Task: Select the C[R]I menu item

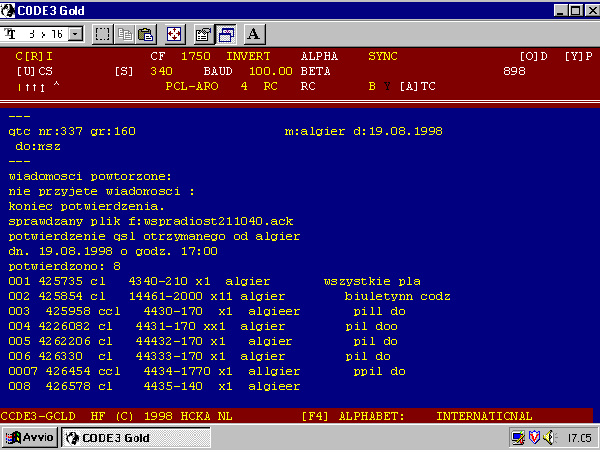Action: (x=34, y=56)
